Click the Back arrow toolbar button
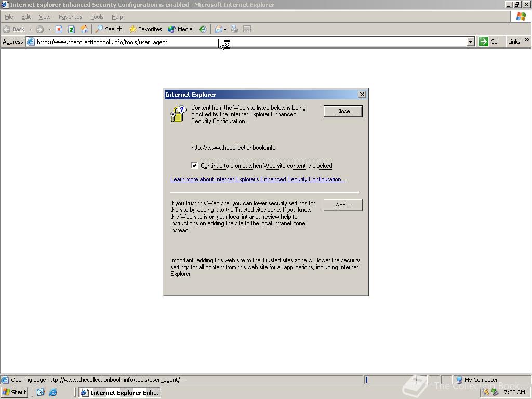The width and height of the screenshot is (532, 399). 14,29
